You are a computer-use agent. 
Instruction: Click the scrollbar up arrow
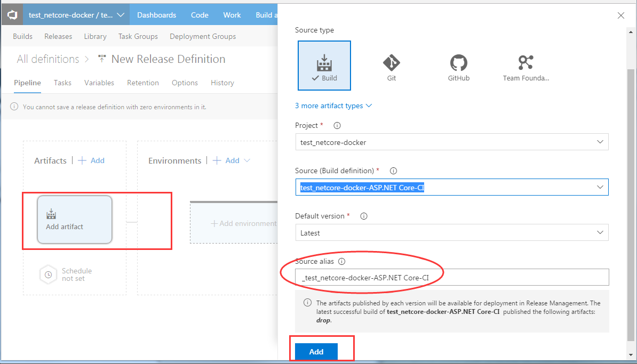click(x=631, y=31)
